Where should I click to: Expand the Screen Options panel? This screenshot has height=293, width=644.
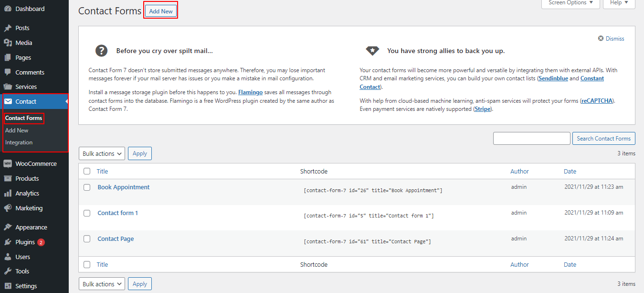click(x=570, y=3)
